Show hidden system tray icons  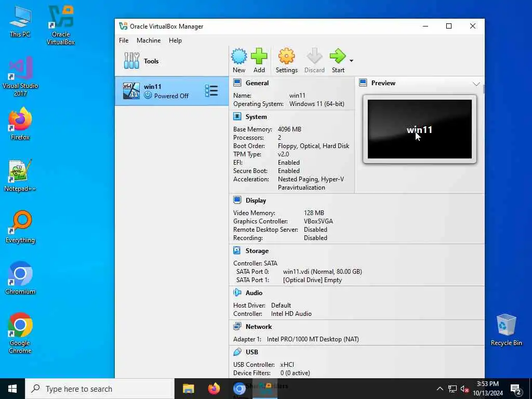pos(440,389)
